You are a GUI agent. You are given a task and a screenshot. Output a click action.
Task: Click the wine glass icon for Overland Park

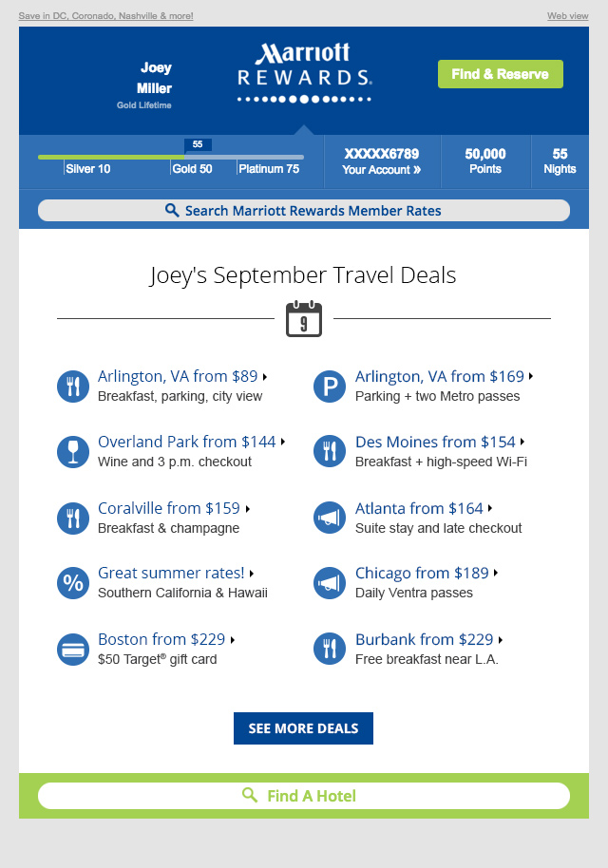tap(72, 451)
